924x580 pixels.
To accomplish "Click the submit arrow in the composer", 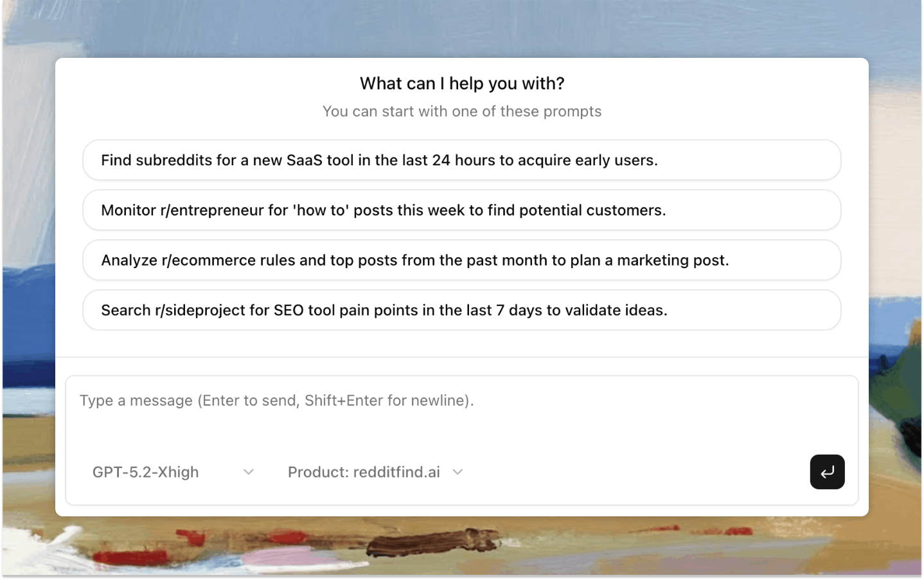I will click(x=827, y=471).
